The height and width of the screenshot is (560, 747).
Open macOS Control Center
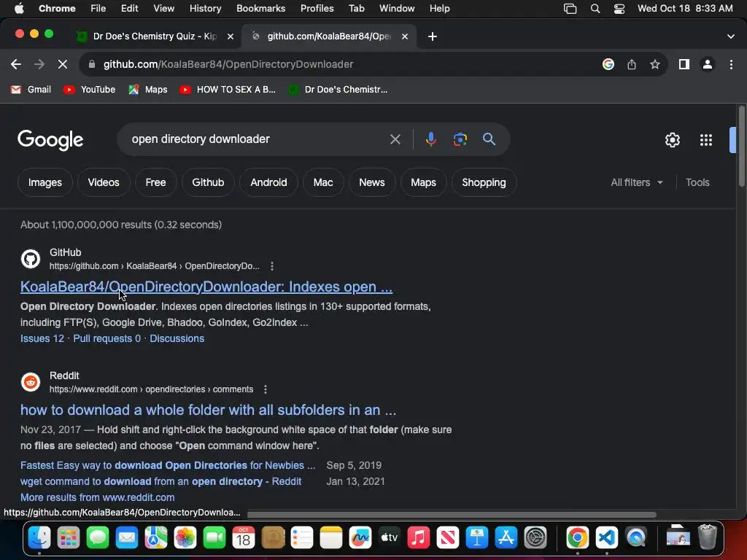coord(619,9)
